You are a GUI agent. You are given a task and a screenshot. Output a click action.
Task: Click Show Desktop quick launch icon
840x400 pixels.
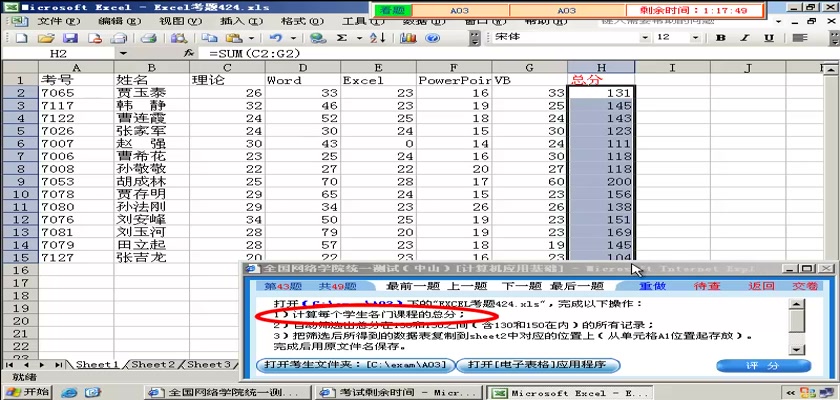(x=93, y=393)
